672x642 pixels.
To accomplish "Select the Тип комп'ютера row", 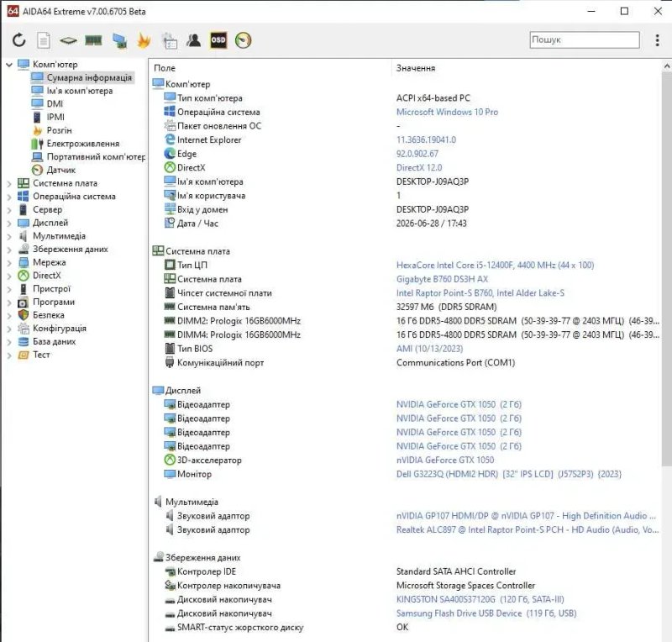I will pyautogui.click(x=406, y=98).
